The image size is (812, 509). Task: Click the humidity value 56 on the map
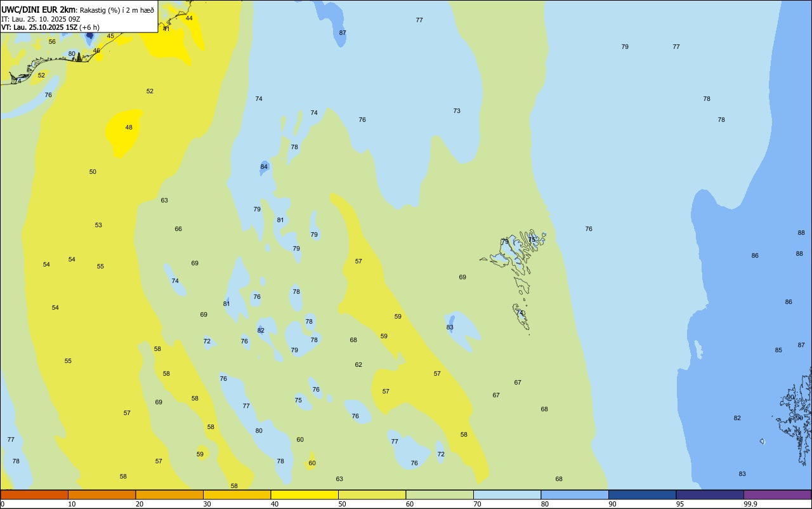[52, 42]
